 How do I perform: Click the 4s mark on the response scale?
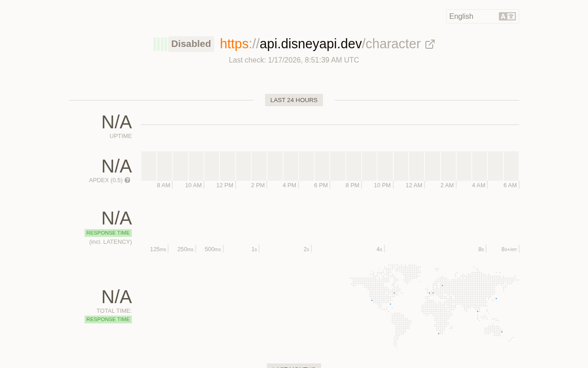[x=379, y=249]
